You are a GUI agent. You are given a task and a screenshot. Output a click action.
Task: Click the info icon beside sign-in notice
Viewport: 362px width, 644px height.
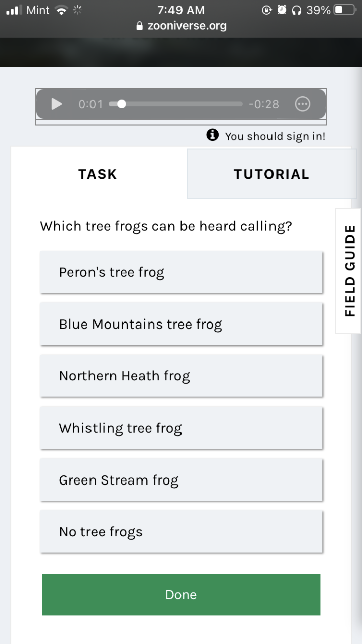pos(212,135)
